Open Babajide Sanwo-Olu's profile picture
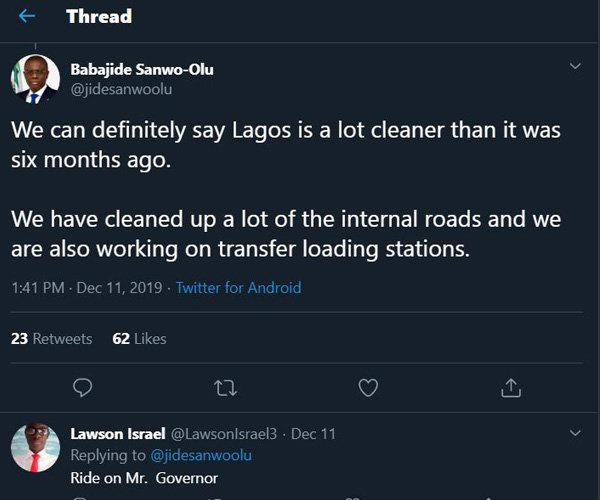The width and height of the screenshot is (600, 500). tap(35, 80)
